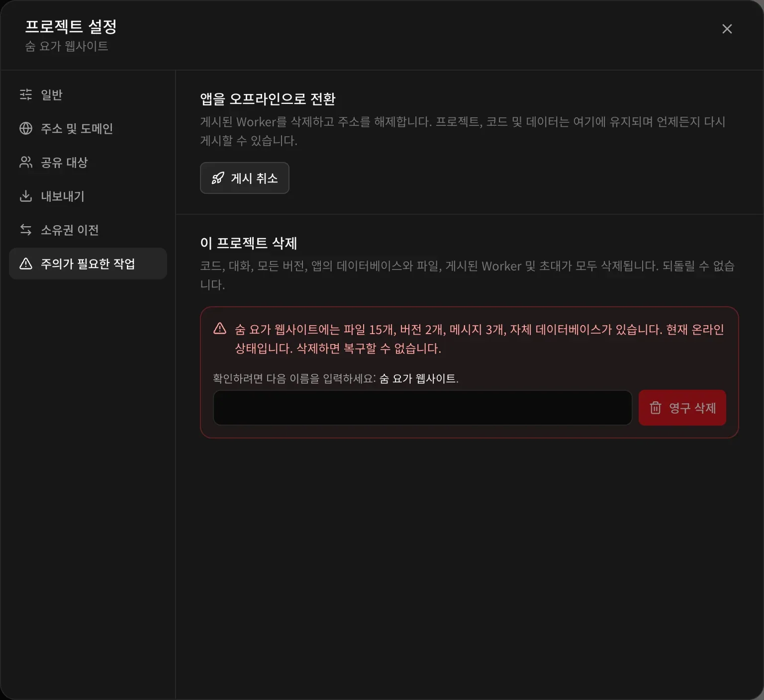
Task: Click the 숨 요가 웹사이트 subtitle in header
Action: [x=67, y=46]
